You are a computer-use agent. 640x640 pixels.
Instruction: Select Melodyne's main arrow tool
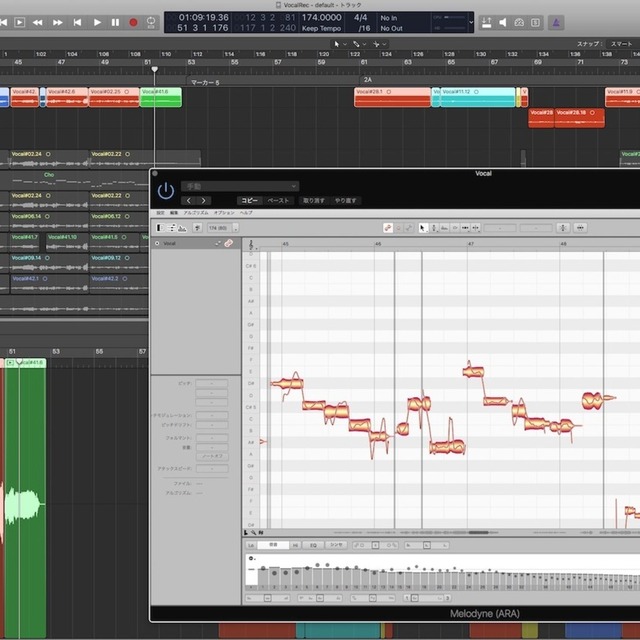coord(423,228)
